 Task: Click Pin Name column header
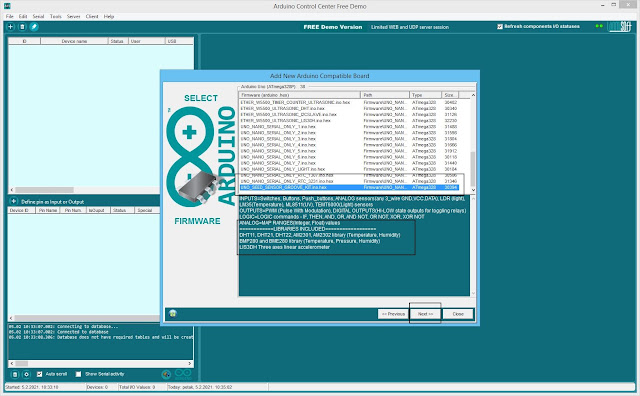(x=48, y=210)
